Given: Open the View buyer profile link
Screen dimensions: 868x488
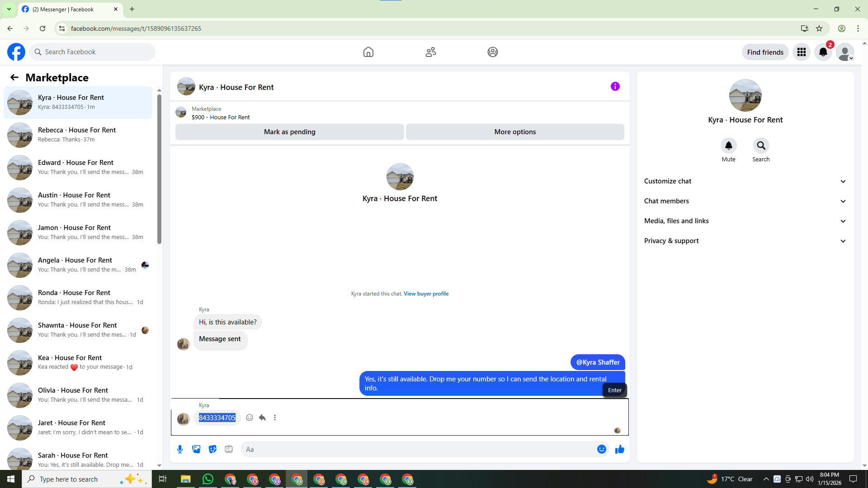Looking at the screenshot, I should click(426, 294).
